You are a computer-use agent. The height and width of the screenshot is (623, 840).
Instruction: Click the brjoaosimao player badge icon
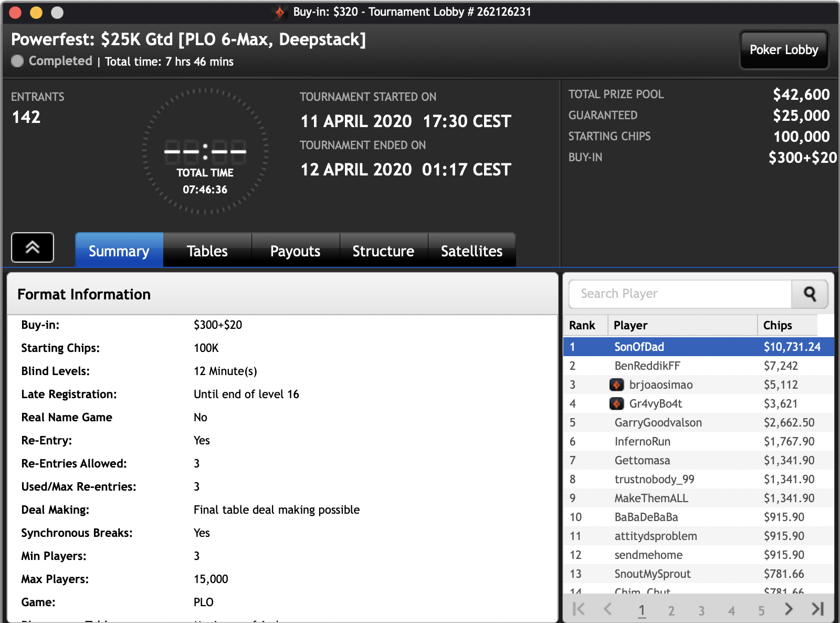click(x=616, y=385)
